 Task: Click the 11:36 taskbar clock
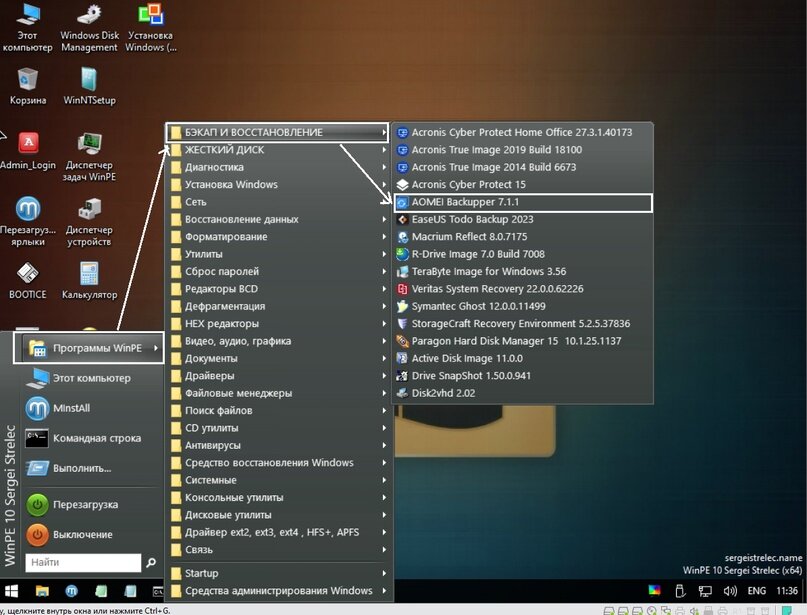787,591
